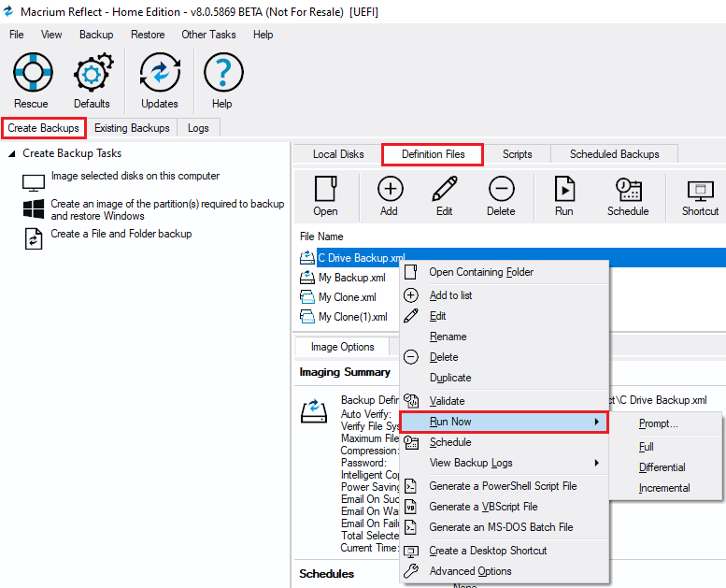The height and width of the screenshot is (588, 726).
Task: Open the Other Tasks menu
Action: point(208,35)
